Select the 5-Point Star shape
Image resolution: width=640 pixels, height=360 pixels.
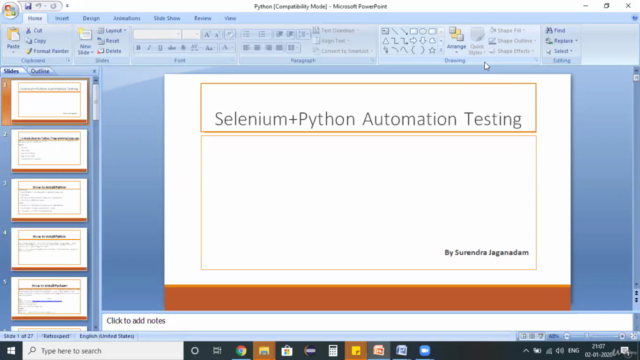click(x=432, y=50)
